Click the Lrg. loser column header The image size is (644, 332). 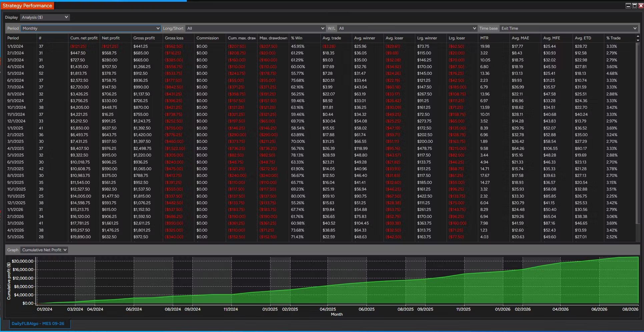tap(462, 38)
